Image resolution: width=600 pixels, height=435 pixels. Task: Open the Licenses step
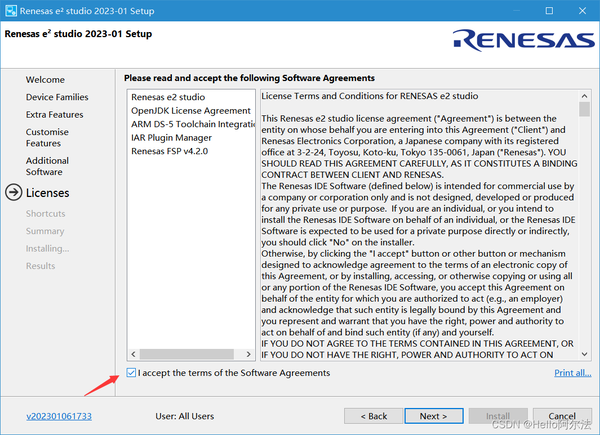47,193
